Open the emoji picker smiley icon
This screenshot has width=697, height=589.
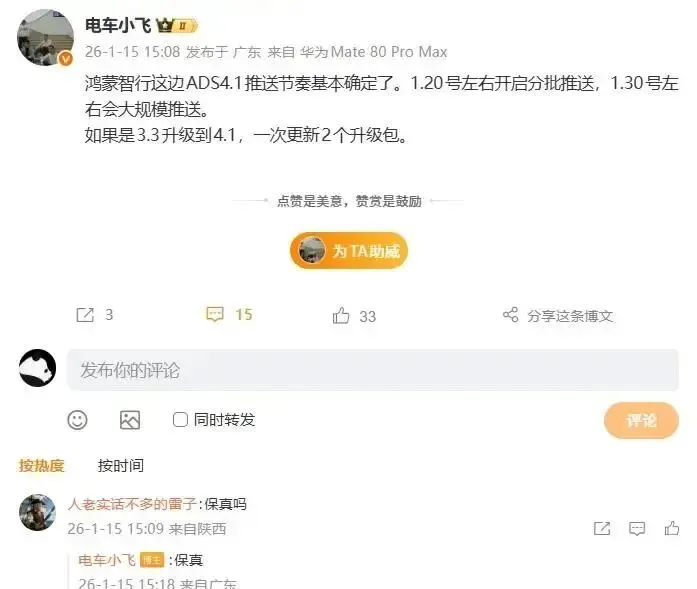coord(77,420)
